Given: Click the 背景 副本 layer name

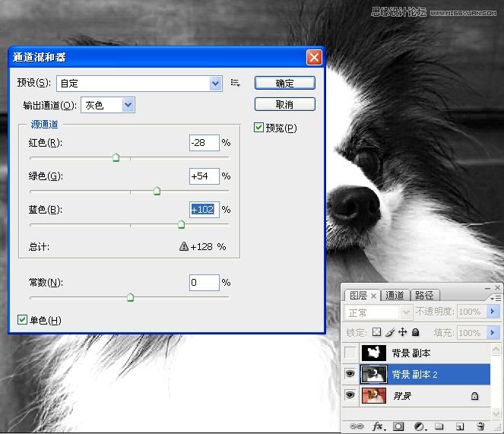Looking at the screenshot, I should pyautogui.click(x=411, y=353).
